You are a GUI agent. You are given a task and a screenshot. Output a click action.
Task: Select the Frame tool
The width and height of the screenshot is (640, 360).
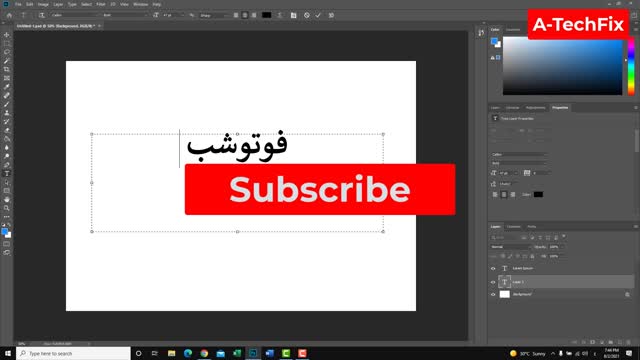(x=7, y=78)
